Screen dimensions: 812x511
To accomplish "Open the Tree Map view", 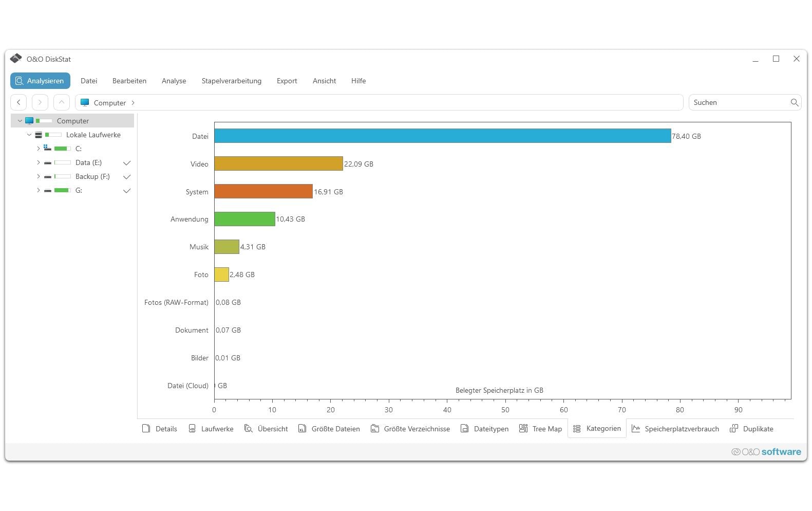I will (x=541, y=429).
